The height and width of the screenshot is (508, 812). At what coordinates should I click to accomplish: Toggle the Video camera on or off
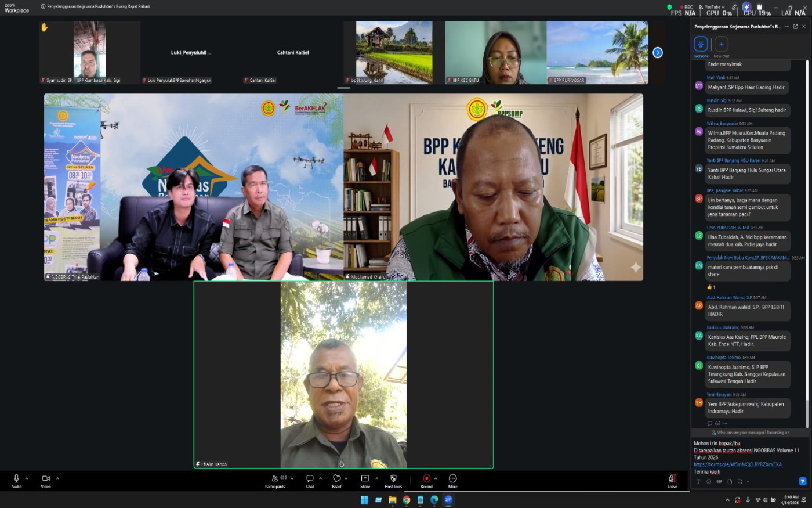click(46, 479)
